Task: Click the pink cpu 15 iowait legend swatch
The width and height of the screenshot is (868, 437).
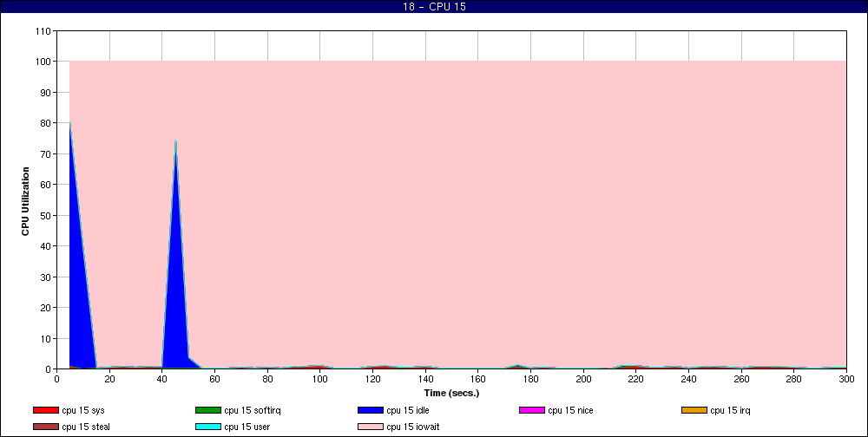Action: [371, 427]
